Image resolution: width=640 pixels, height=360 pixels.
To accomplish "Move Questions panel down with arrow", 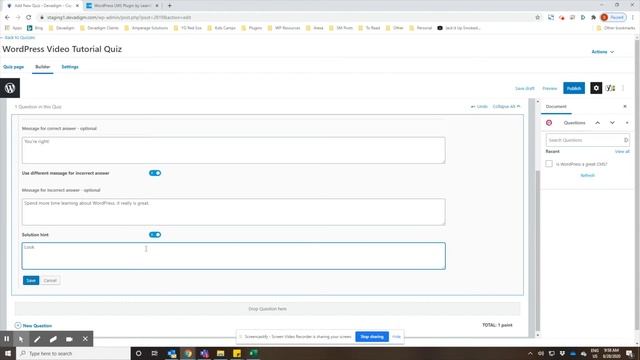I will pyautogui.click(x=612, y=123).
